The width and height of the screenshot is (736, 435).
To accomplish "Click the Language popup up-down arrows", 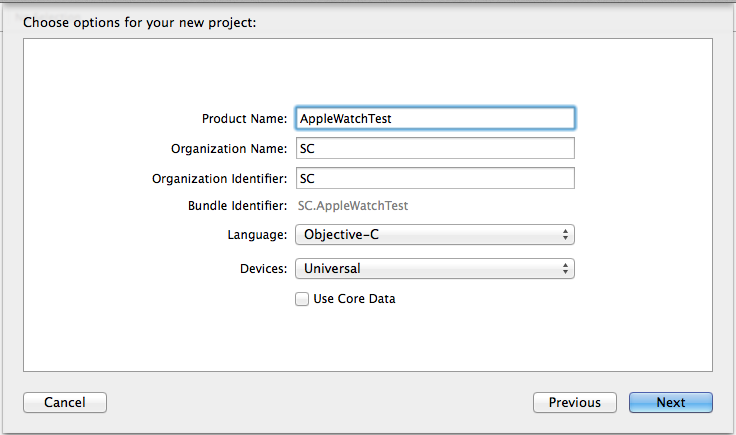I will point(566,235).
